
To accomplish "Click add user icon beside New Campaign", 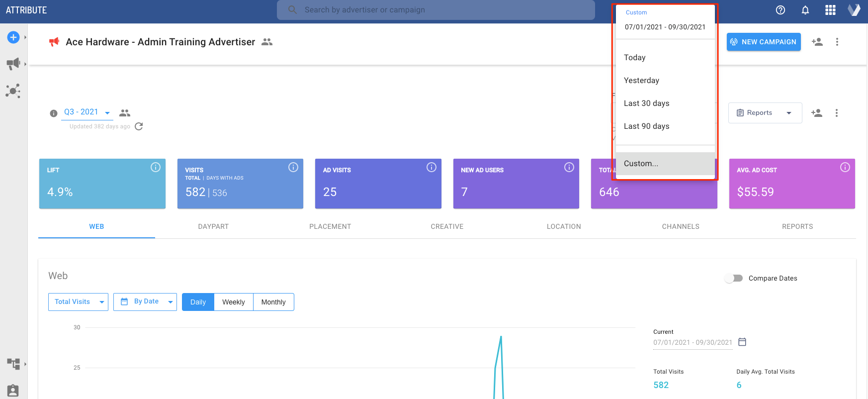I will pos(817,42).
